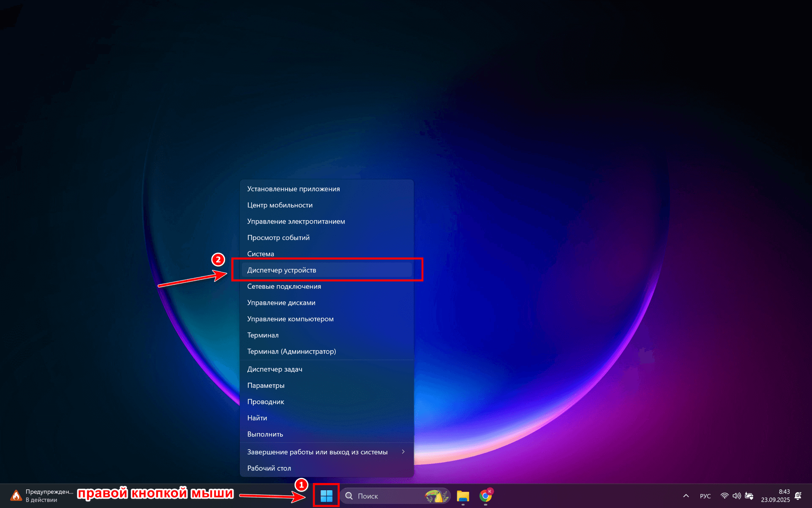812x508 pixels.
Task: Open Управление дисками menu item
Action: tap(281, 303)
